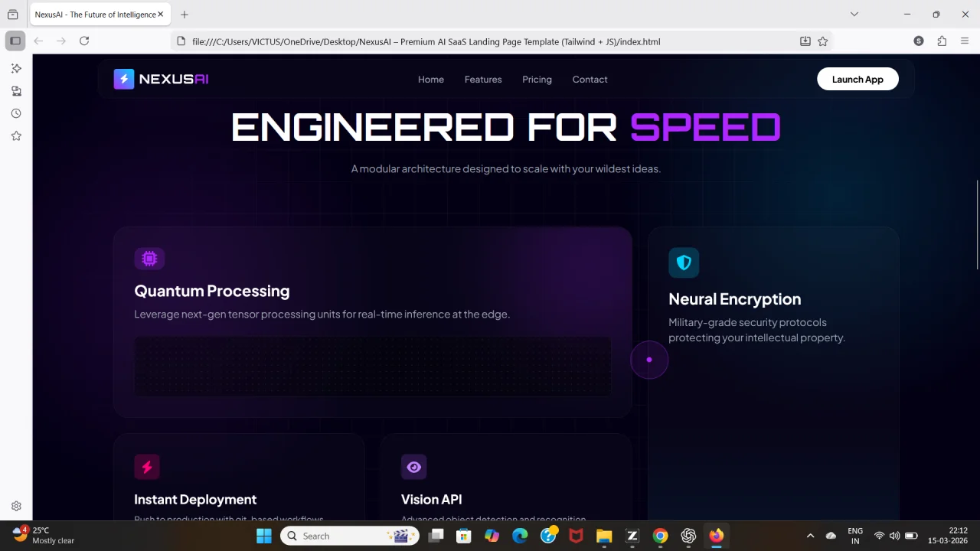The image size is (980, 551).
Task: Open Bookmarks star icon in sidebar
Action: pyautogui.click(x=16, y=135)
